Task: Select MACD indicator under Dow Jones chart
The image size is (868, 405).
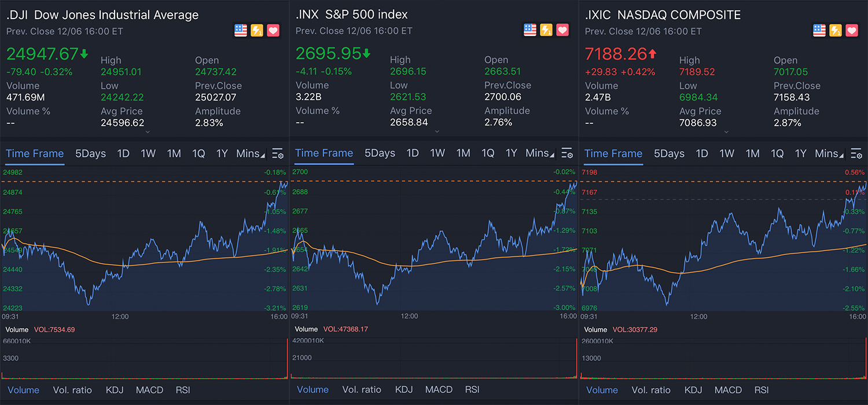Action: pos(149,390)
